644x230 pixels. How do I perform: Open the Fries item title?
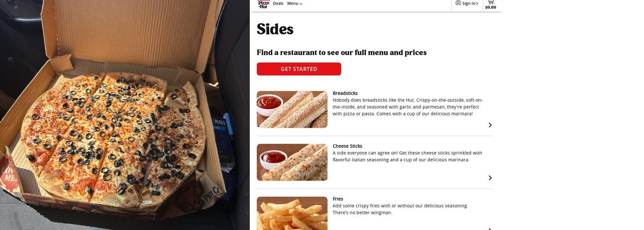tap(338, 199)
